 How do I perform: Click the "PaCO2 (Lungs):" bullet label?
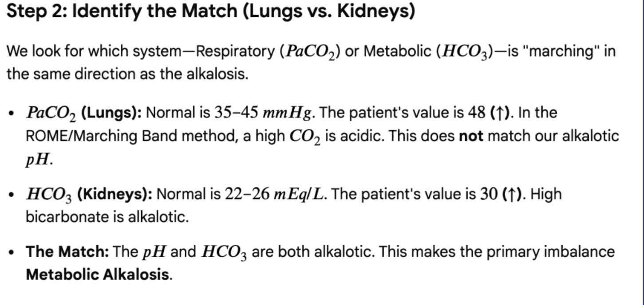click(84, 113)
